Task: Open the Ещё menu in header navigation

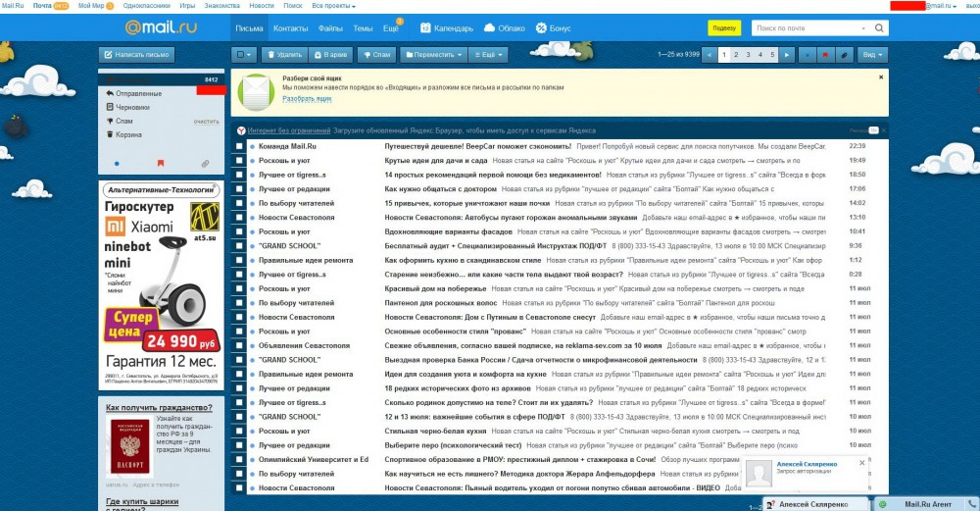Action: click(391, 28)
